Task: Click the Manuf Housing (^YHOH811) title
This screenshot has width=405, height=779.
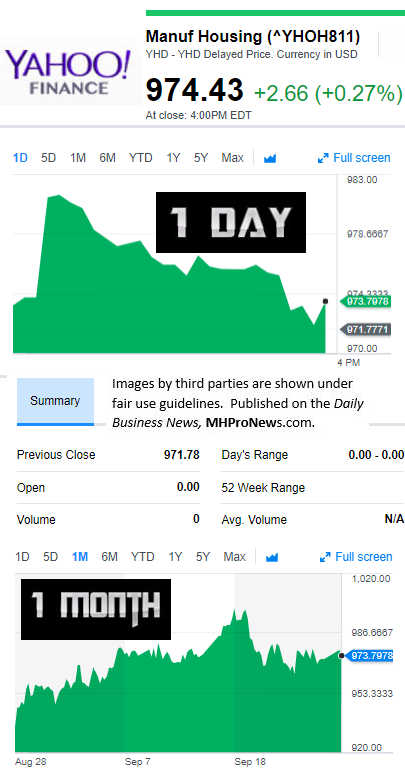Action: click(x=253, y=36)
